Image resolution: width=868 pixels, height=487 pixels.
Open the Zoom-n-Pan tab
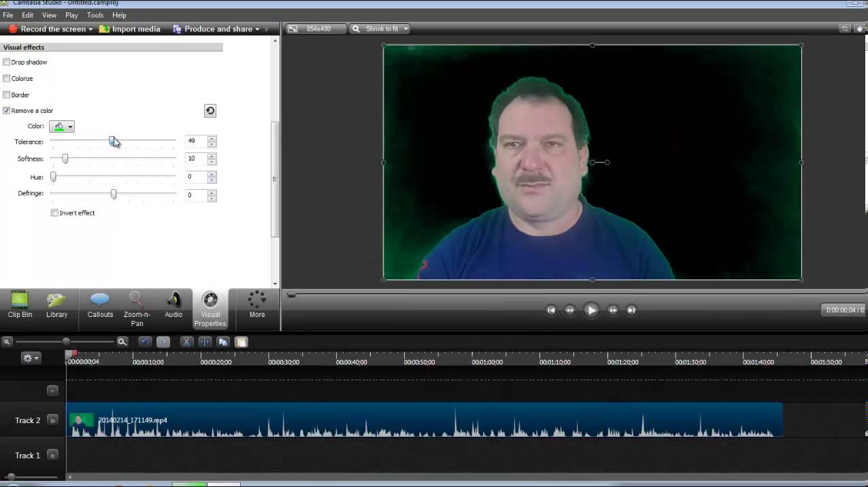(137, 308)
